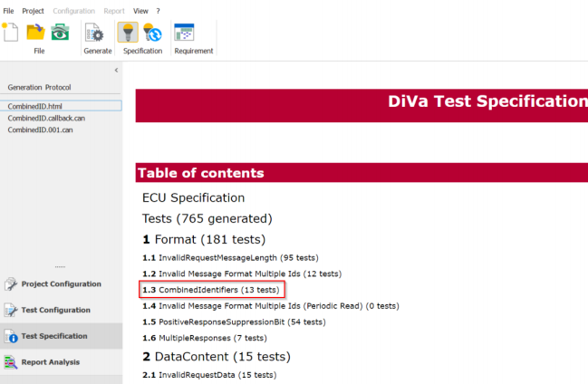Click the Generate gear document icon
The image size is (588, 384).
94,33
